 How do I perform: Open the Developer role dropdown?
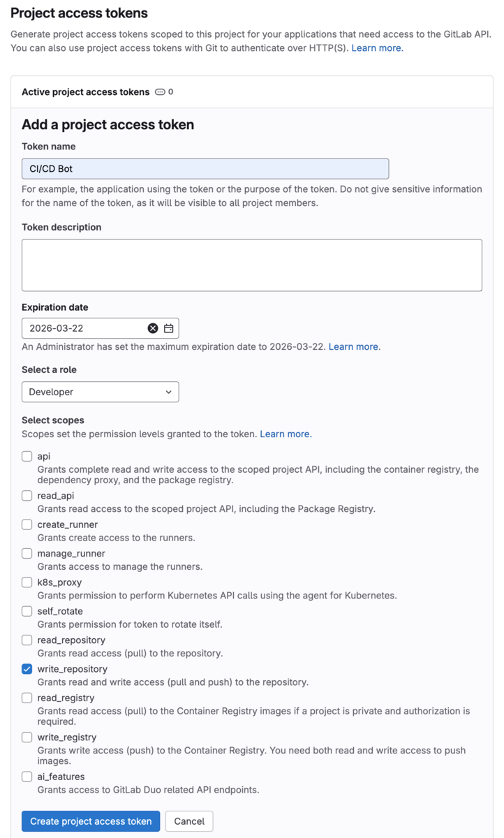coord(101,392)
